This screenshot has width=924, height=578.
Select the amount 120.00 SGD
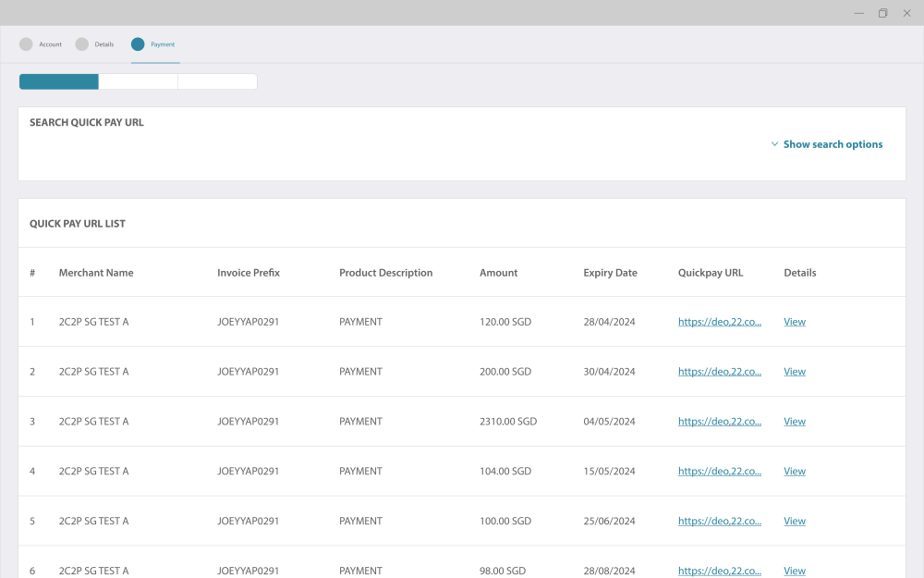tap(505, 322)
